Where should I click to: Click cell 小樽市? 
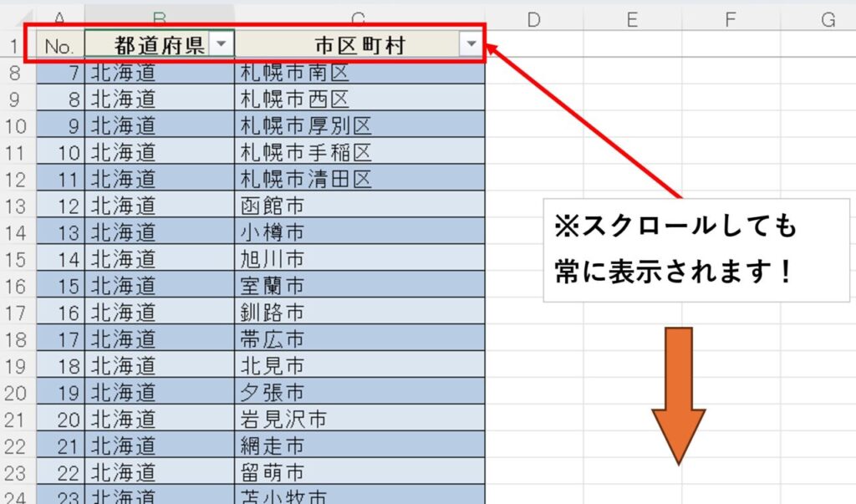click(x=359, y=232)
